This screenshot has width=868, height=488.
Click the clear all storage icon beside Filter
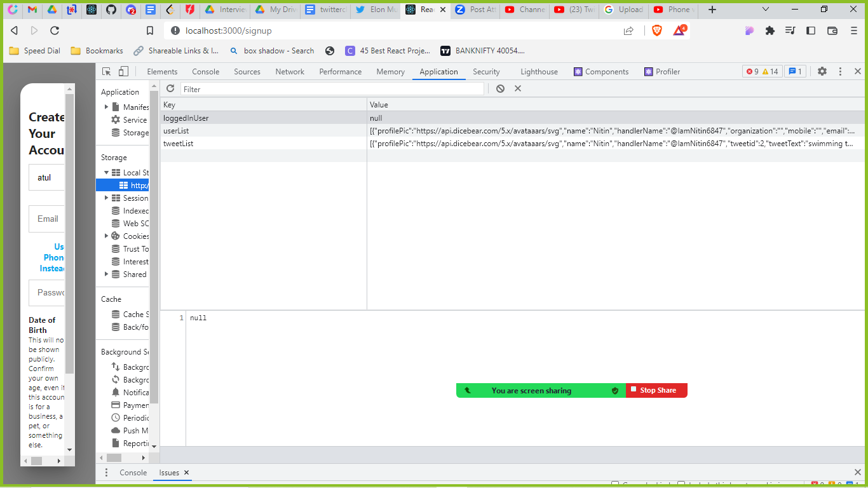coord(500,88)
